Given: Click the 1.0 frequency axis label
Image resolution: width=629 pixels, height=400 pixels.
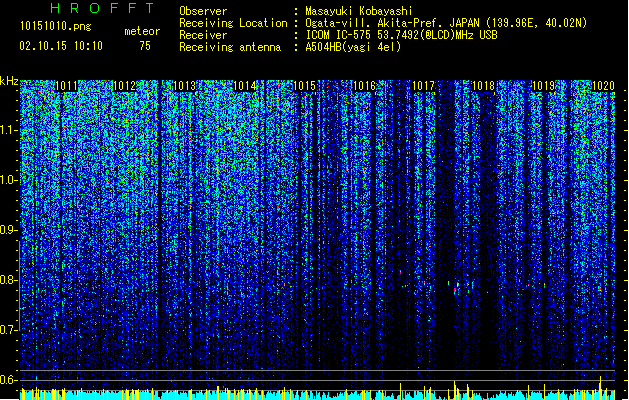Looking at the screenshot, I should (9, 180).
